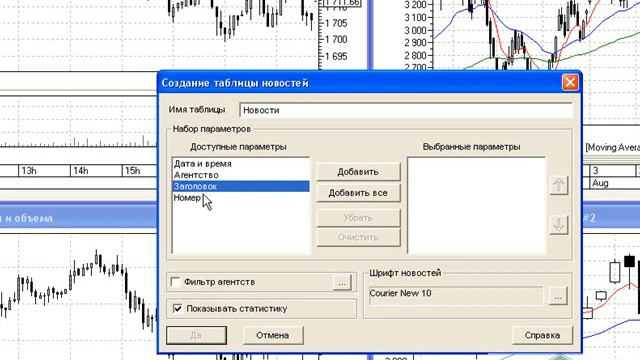The width and height of the screenshot is (640, 360).
Task: Confirm dialog with 'Да' button
Action: 196,335
